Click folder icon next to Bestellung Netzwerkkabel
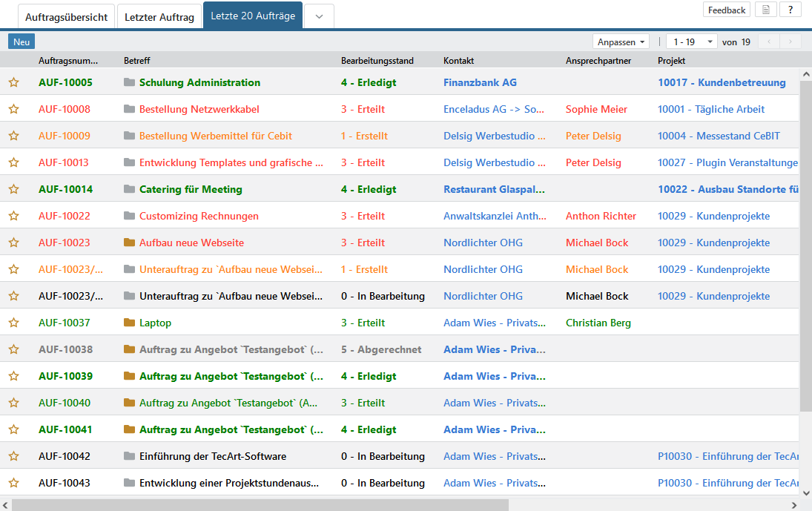This screenshot has width=812, height=511. (x=130, y=109)
